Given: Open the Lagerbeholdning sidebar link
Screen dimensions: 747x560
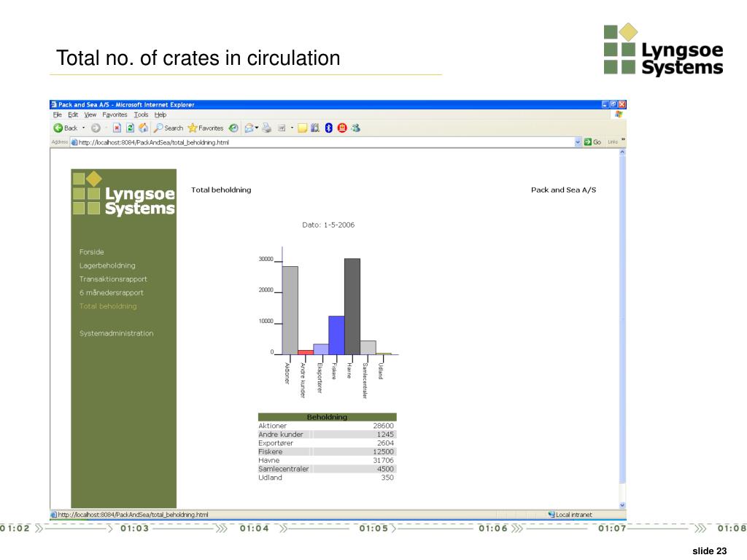Looking at the screenshot, I should [107, 265].
